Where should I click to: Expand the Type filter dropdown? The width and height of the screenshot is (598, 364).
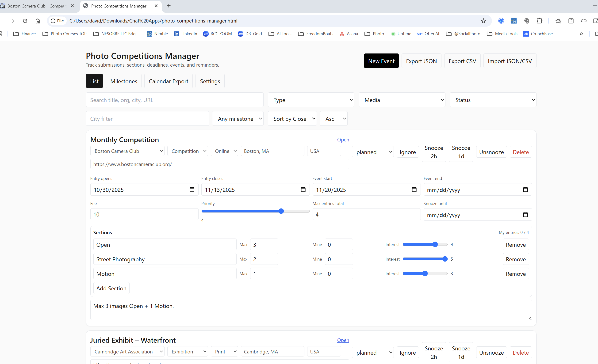[x=311, y=100]
